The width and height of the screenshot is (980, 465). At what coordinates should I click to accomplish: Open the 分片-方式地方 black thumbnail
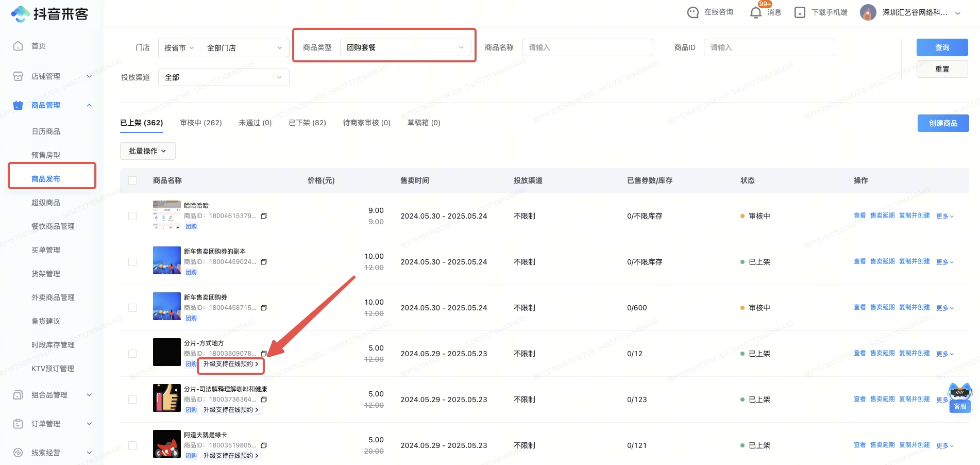(x=167, y=352)
